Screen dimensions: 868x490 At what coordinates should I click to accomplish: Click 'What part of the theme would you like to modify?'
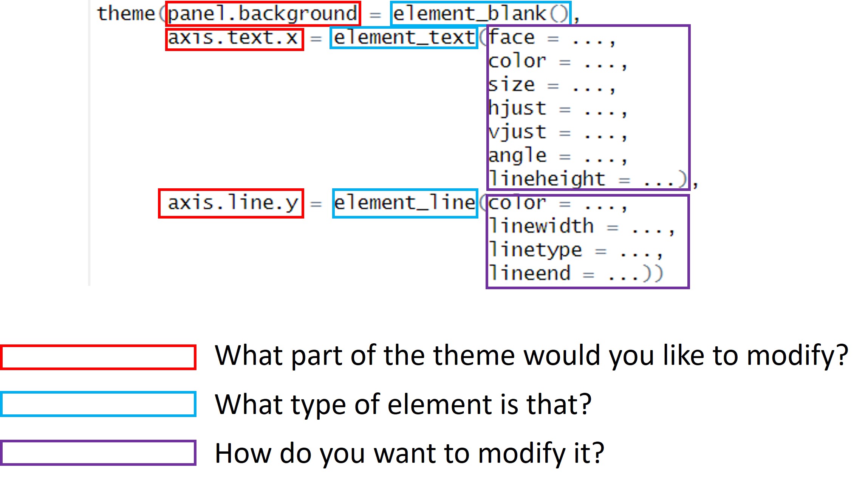(x=532, y=356)
